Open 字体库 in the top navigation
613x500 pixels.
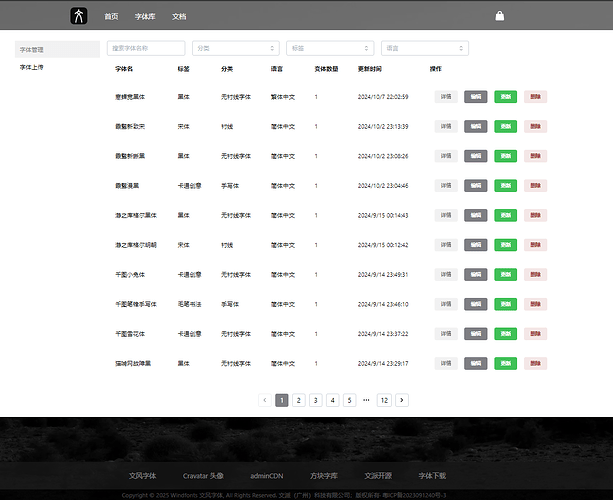point(145,16)
